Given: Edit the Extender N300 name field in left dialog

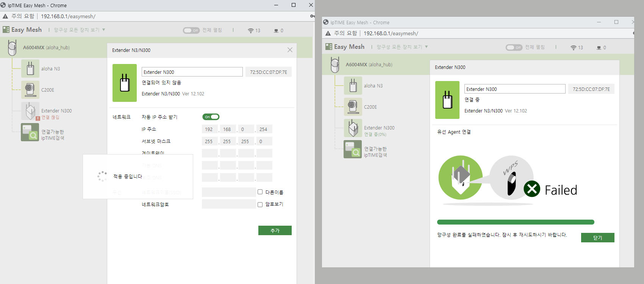Looking at the screenshot, I should pyautogui.click(x=192, y=72).
